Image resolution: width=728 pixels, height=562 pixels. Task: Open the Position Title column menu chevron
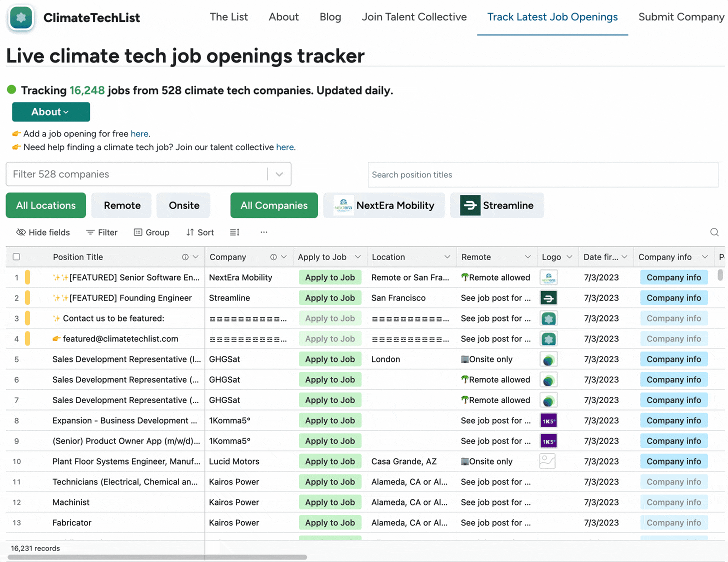[x=196, y=257]
